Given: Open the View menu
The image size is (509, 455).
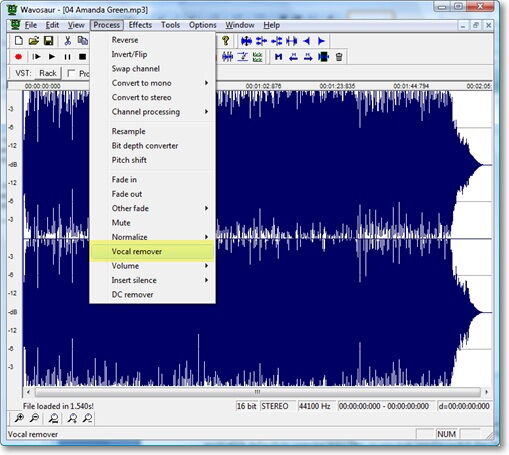Looking at the screenshot, I should (76, 25).
